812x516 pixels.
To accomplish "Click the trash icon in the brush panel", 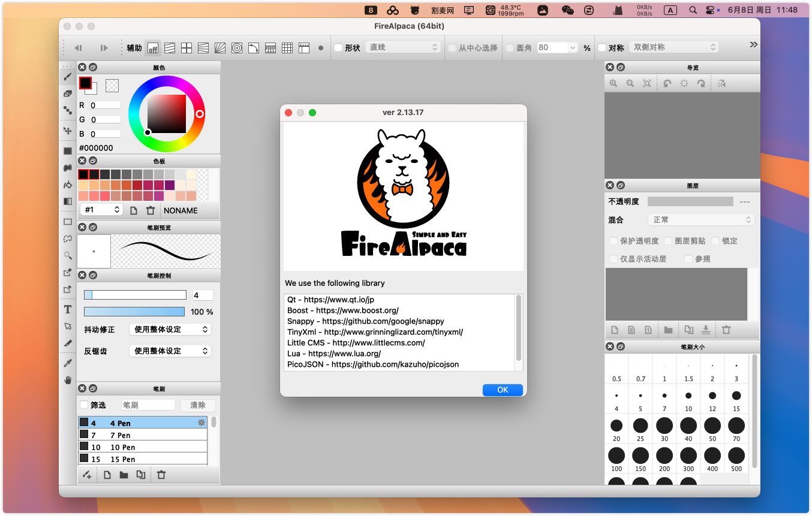I will [161, 475].
